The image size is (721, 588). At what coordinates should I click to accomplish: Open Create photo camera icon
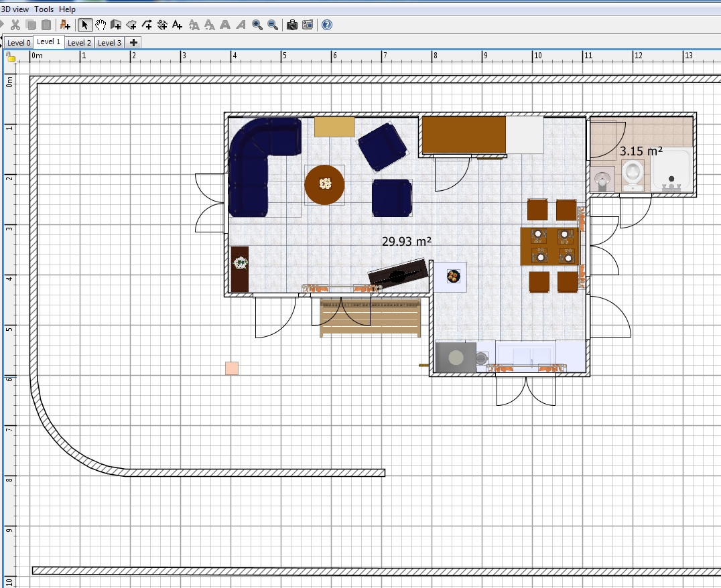click(292, 25)
